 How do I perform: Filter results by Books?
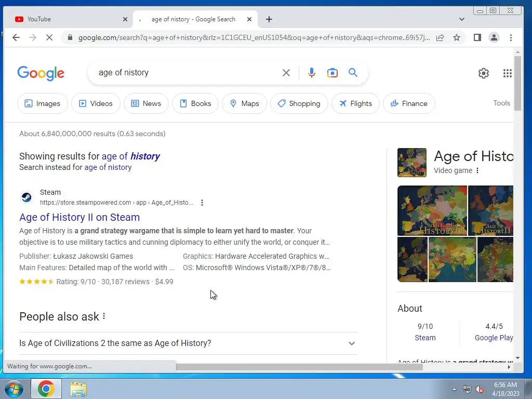point(195,103)
